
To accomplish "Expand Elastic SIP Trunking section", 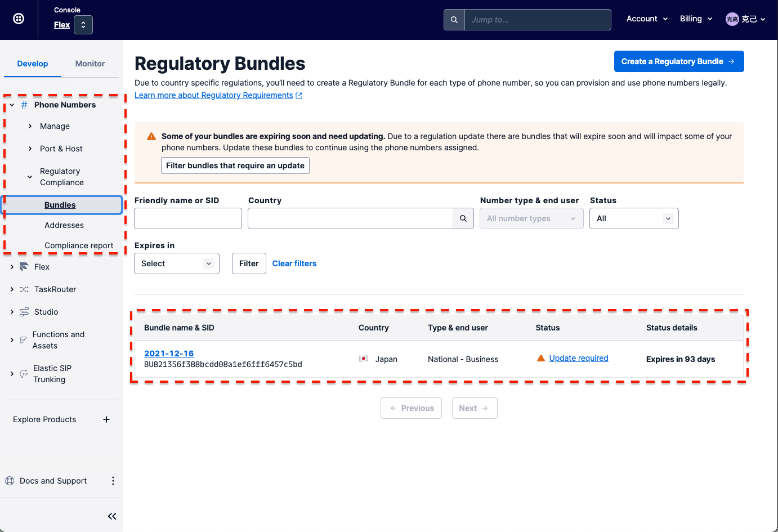I will click(x=12, y=374).
